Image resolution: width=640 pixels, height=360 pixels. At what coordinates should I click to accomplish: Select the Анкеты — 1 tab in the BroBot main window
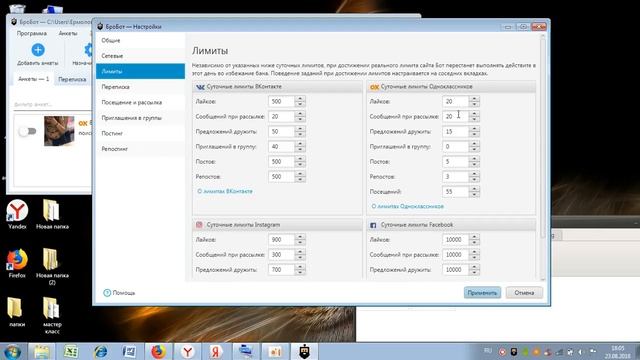[33, 79]
